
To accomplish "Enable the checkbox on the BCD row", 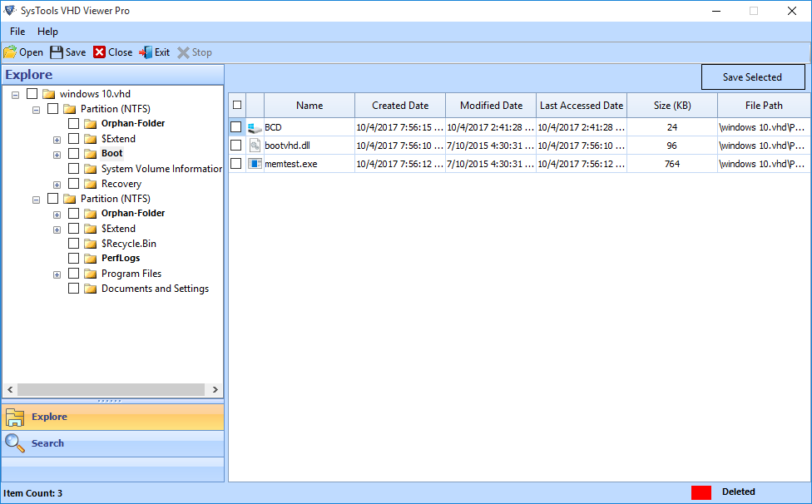I will coord(235,126).
